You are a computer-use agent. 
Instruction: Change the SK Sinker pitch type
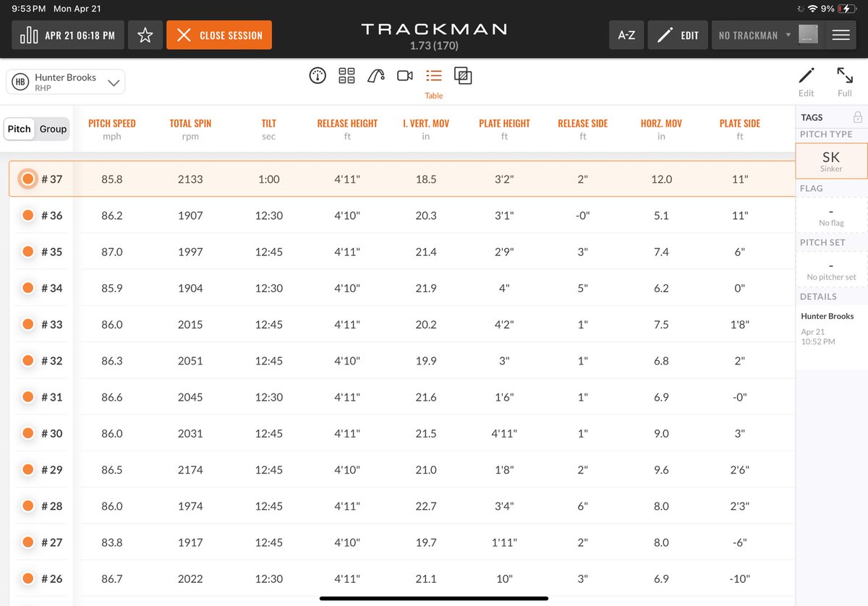(x=831, y=161)
